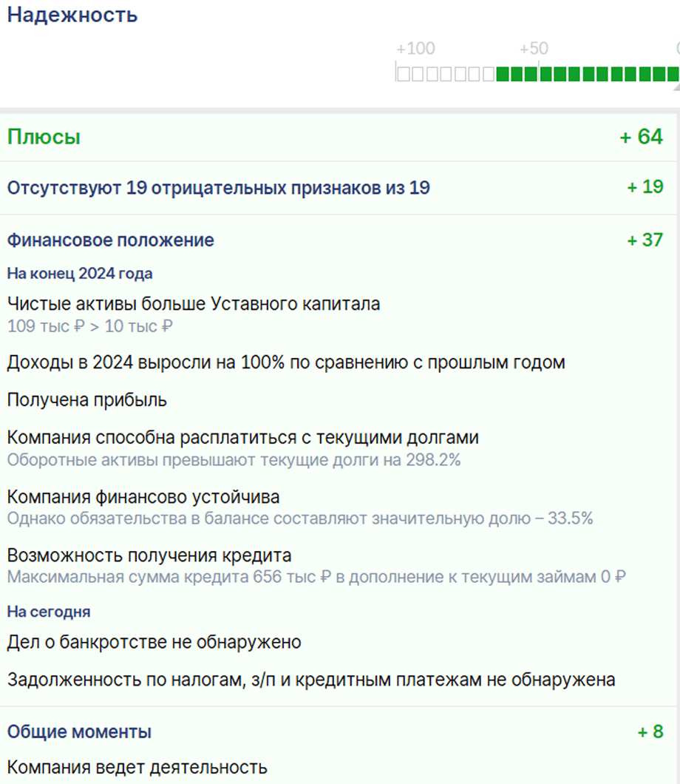Select the +100 mark on the scale
Viewport: 680px width, 784px height.
pyautogui.click(x=415, y=49)
